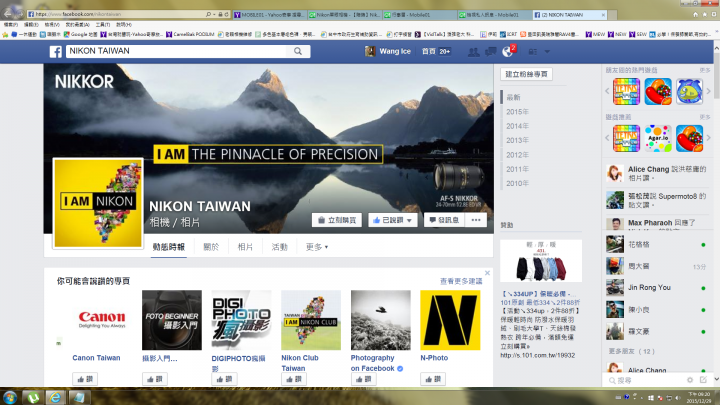Open the Canon Taiwan page thumbnail
The width and height of the screenshot is (720, 405).
[102, 320]
